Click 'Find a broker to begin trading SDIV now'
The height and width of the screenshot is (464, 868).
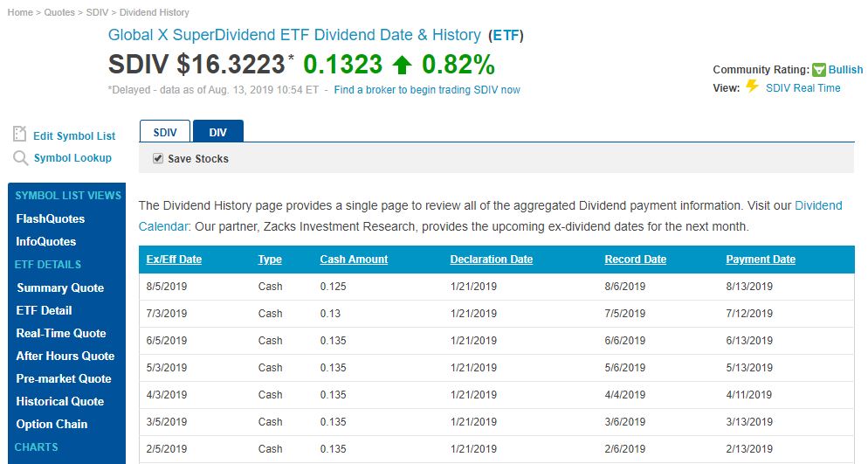point(427,90)
